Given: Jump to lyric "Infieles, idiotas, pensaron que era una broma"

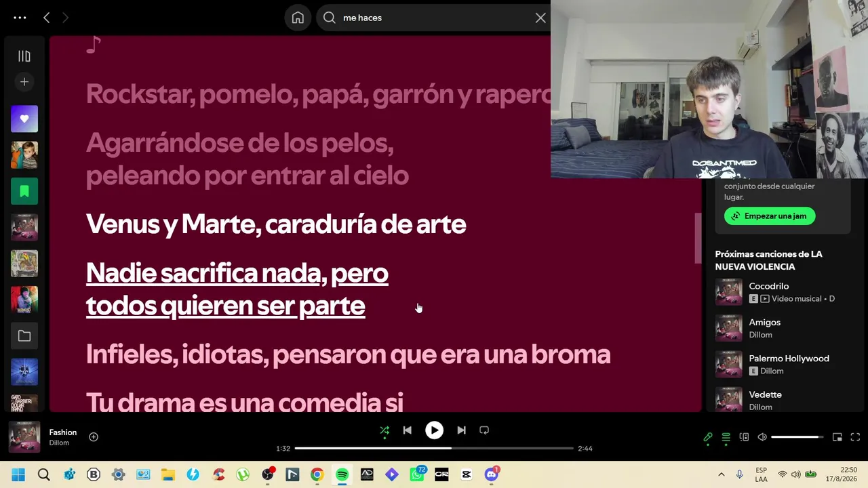Looking at the screenshot, I should coord(348,354).
